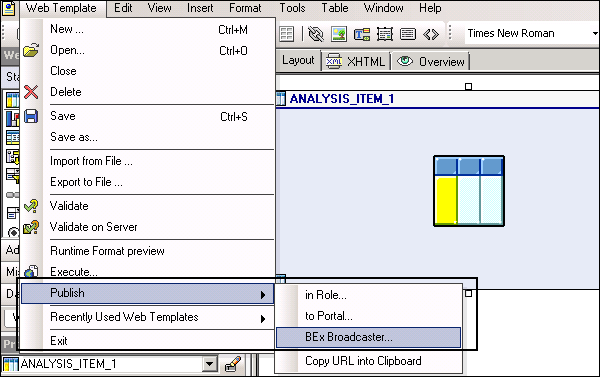Click the floppy disk save icon

[x=31, y=116]
